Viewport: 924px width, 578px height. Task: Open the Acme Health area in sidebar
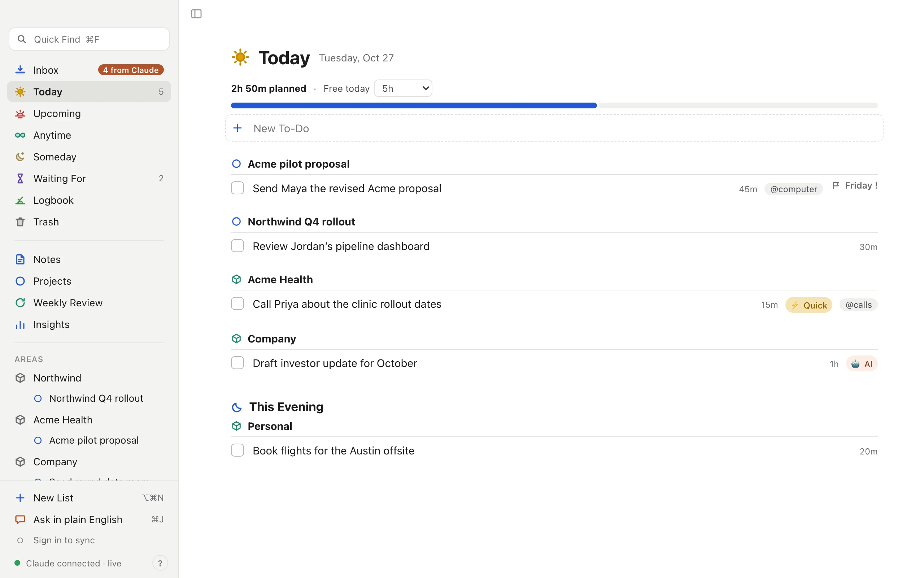tap(89, 420)
